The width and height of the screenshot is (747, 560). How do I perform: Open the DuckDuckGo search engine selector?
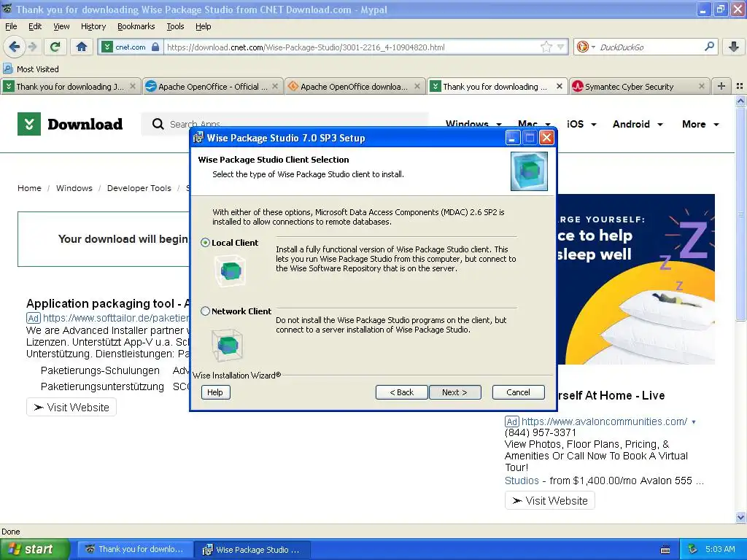pyautogui.click(x=586, y=47)
